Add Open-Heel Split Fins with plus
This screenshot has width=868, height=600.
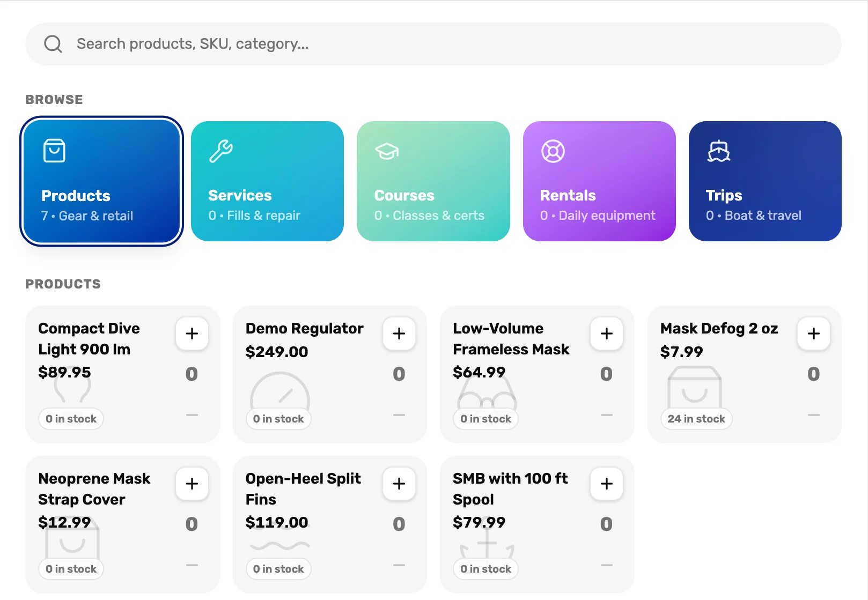(399, 484)
